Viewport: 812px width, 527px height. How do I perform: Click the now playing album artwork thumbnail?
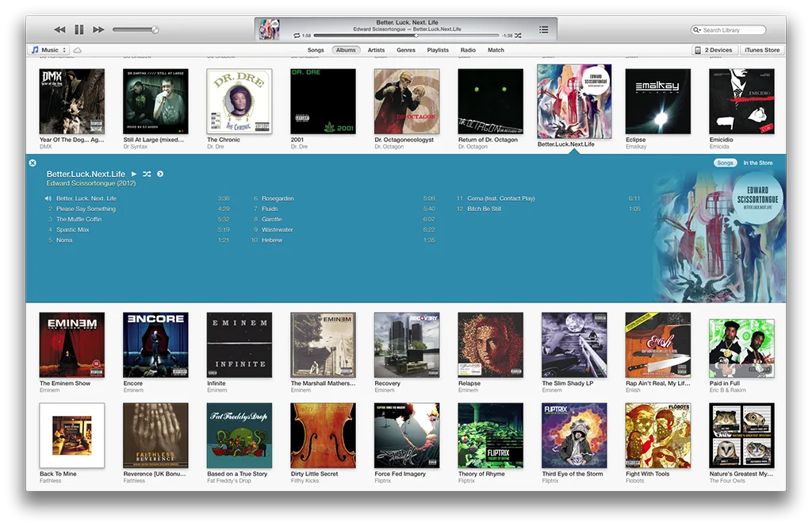(269, 29)
